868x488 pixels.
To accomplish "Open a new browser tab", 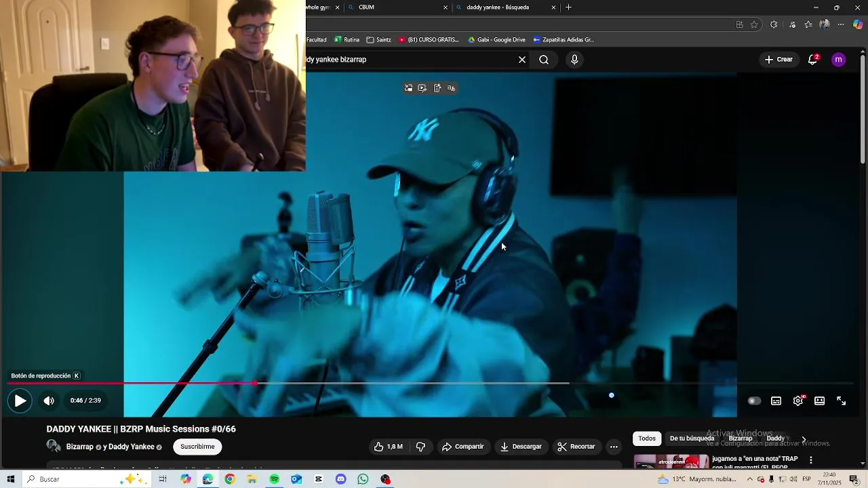I will click(x=568, y=7).
